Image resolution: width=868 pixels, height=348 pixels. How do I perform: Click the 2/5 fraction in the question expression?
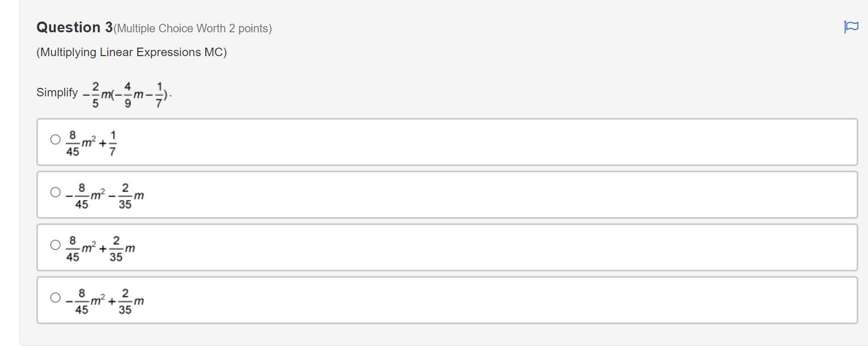(95, 95)
